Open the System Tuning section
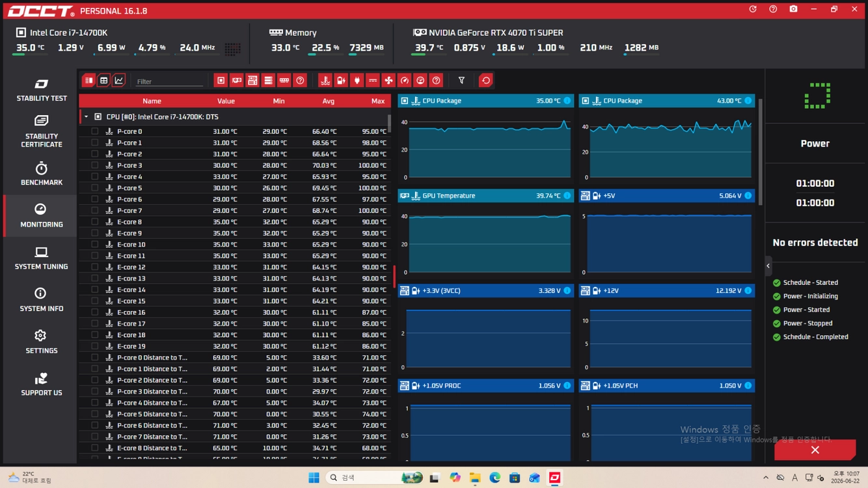Image resolution: width=868 pixels, height=488 pixels. pyautogui.click(x=41, y=258)
